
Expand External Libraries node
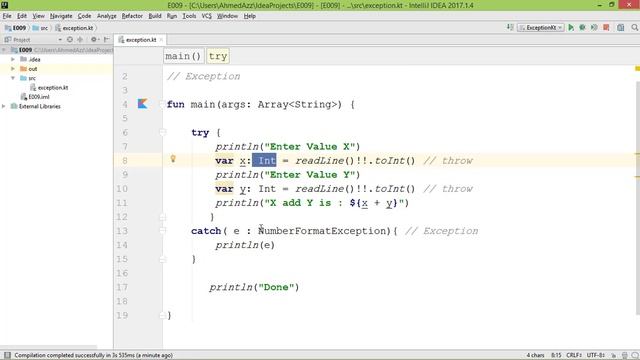(x=4, y=106)
